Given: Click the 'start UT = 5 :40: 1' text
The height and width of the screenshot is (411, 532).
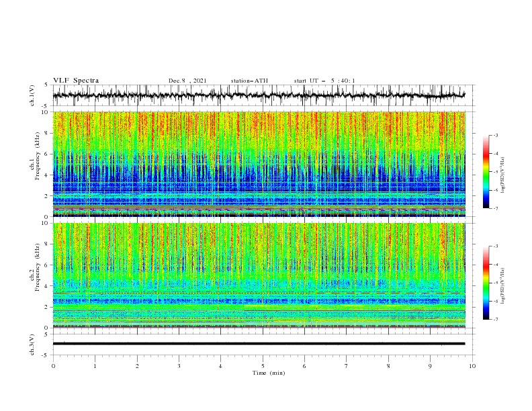Looking at the screenshot, I should (324, 81).
